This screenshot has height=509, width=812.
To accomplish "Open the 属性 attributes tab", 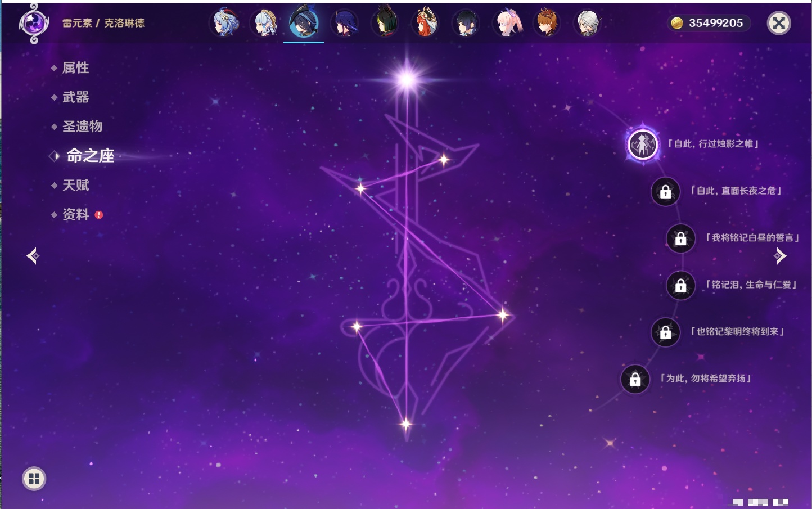I will point(75,68).
